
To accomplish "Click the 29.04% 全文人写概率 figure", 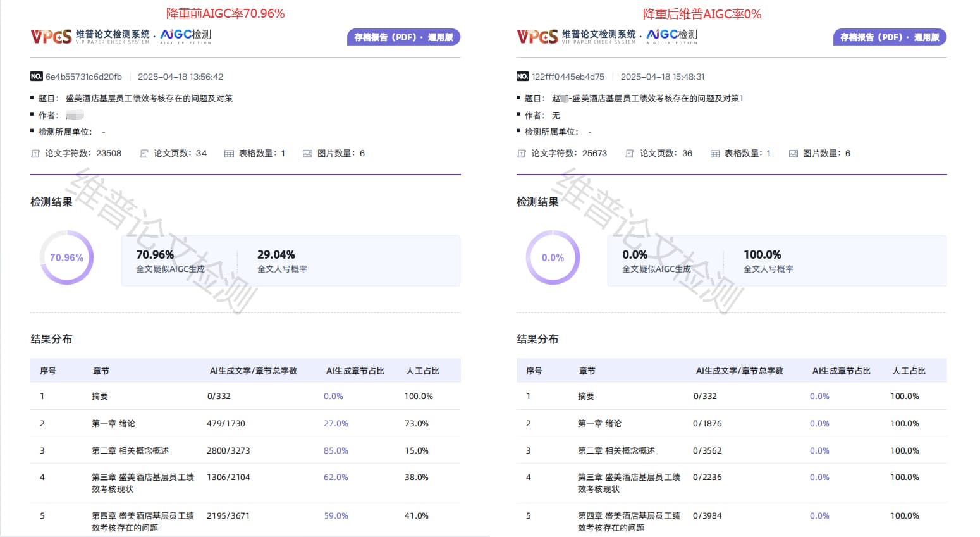I will click(x=276, y=255).
